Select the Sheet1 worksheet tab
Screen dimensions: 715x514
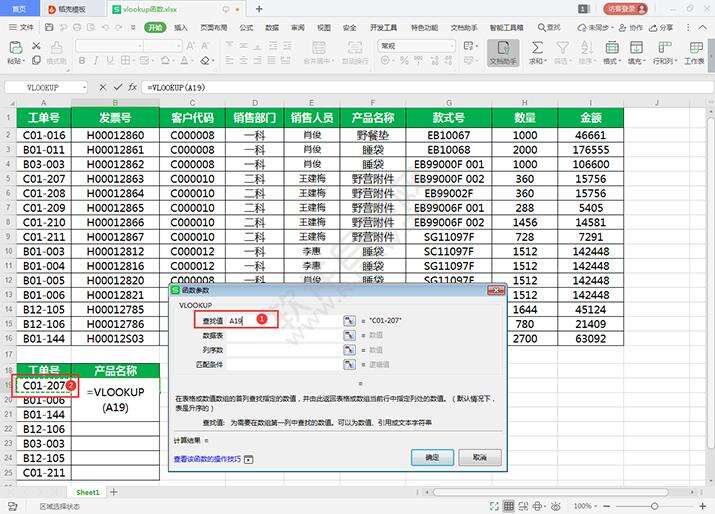(88, 492)
